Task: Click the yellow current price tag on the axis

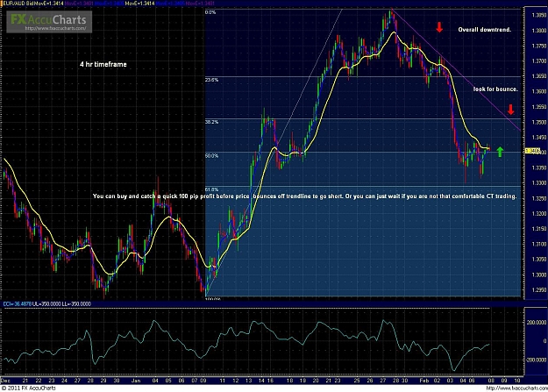Action: coord(533,151)
